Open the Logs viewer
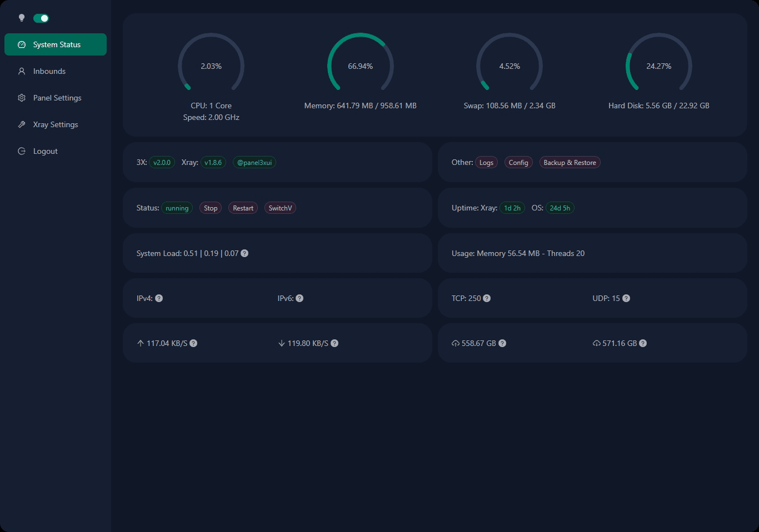 pyautogui.click(x=486, y=163)
